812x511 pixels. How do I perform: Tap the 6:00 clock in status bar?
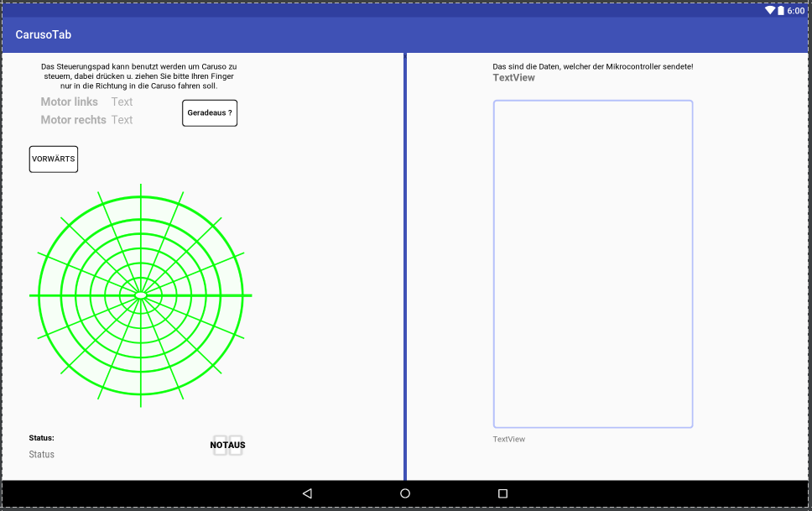coord(796,11)
